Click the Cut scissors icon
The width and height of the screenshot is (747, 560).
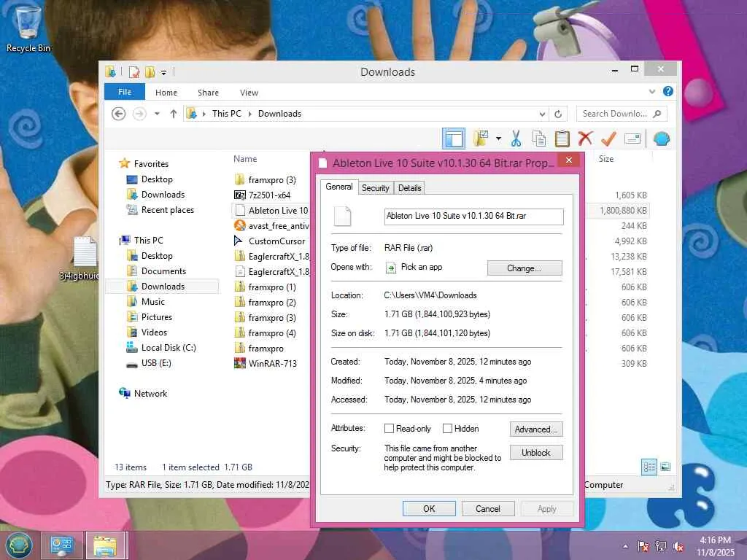(x=516, y=139)
